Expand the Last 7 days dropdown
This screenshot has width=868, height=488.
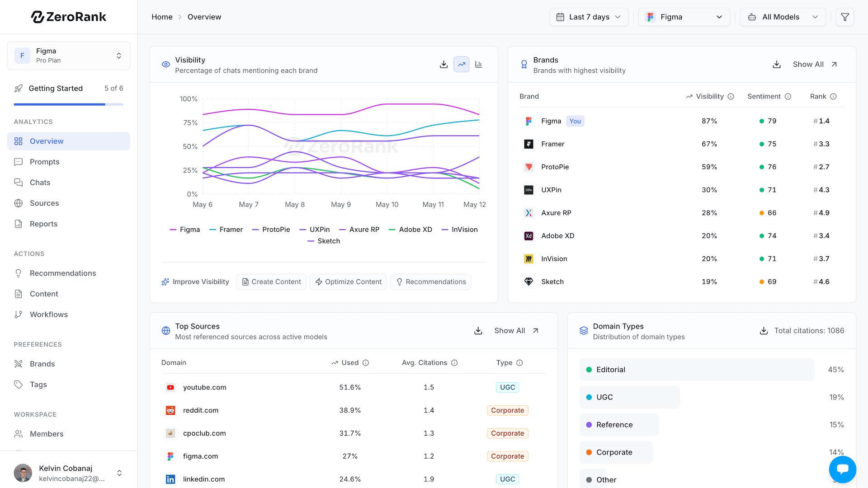[589, 17]
